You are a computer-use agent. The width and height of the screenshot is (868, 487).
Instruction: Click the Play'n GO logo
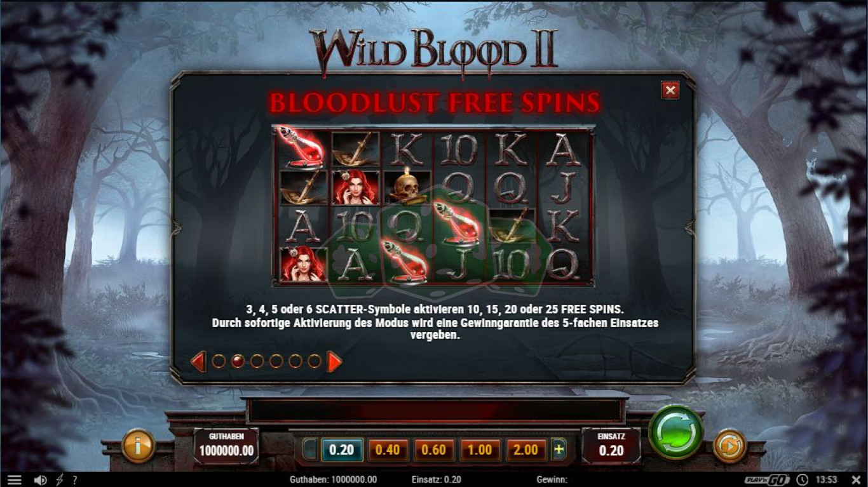767,480
